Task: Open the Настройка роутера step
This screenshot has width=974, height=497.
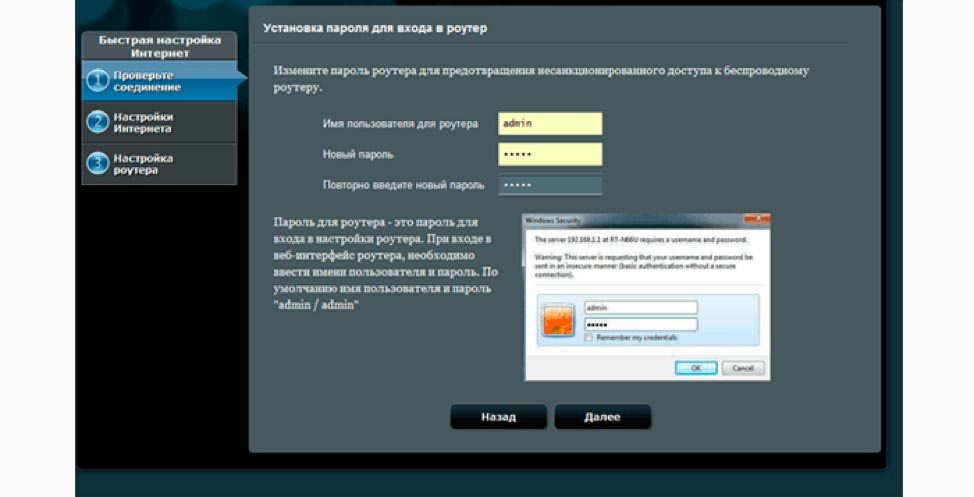Action: [x=160, y=164]
